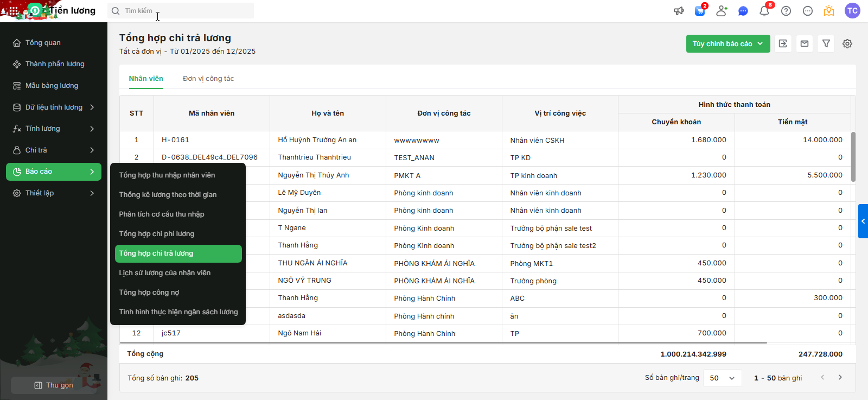This screenshot has width=868, height=400.
Task: Open the gift reward icon
Action: 829,11
